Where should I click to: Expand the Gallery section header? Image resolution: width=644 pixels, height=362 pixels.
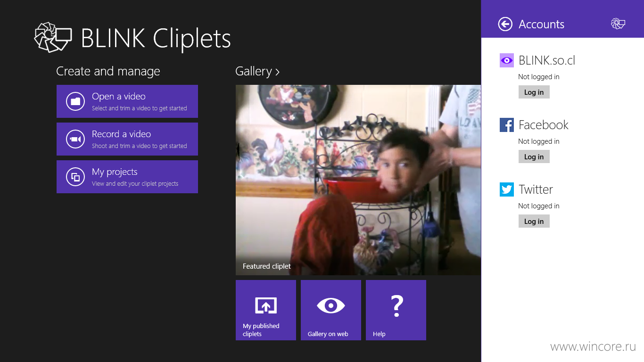click(257, 71)
